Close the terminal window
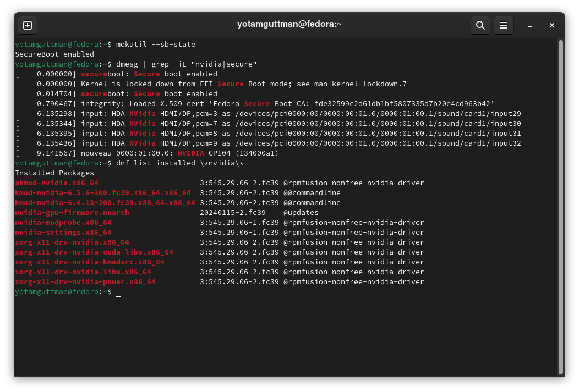The image size is (579, 392). pyautogui.click(x=551, y=25)
